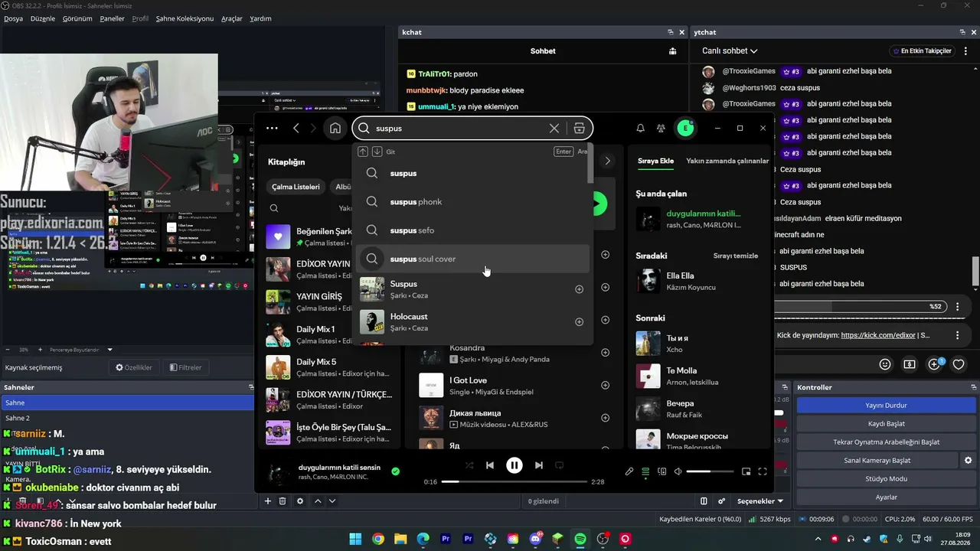This screenshot has height=551, width=980.
Task: Click the Spotify search input field
Action: coord(459,129)
